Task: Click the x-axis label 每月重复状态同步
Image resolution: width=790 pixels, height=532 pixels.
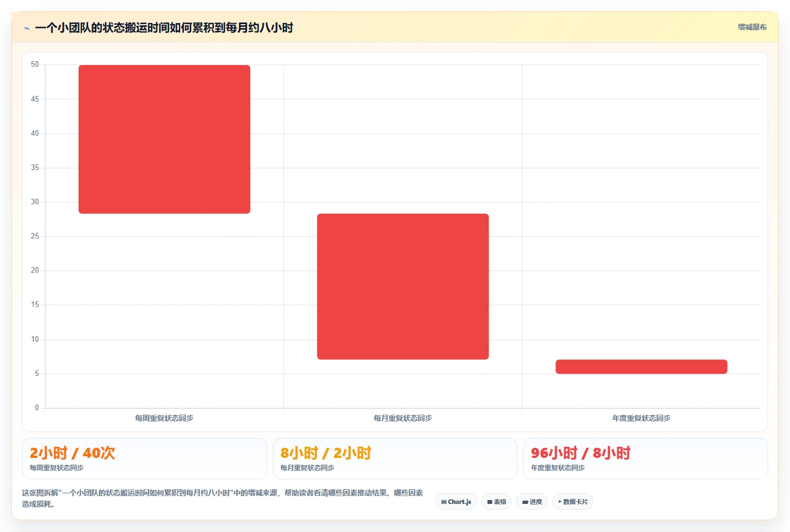Action: [403, 418]
